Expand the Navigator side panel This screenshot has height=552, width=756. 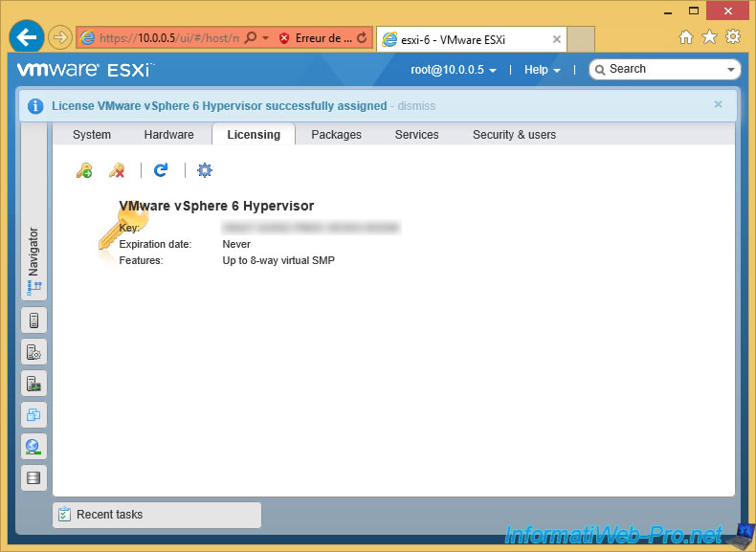(x=33, y=212)
